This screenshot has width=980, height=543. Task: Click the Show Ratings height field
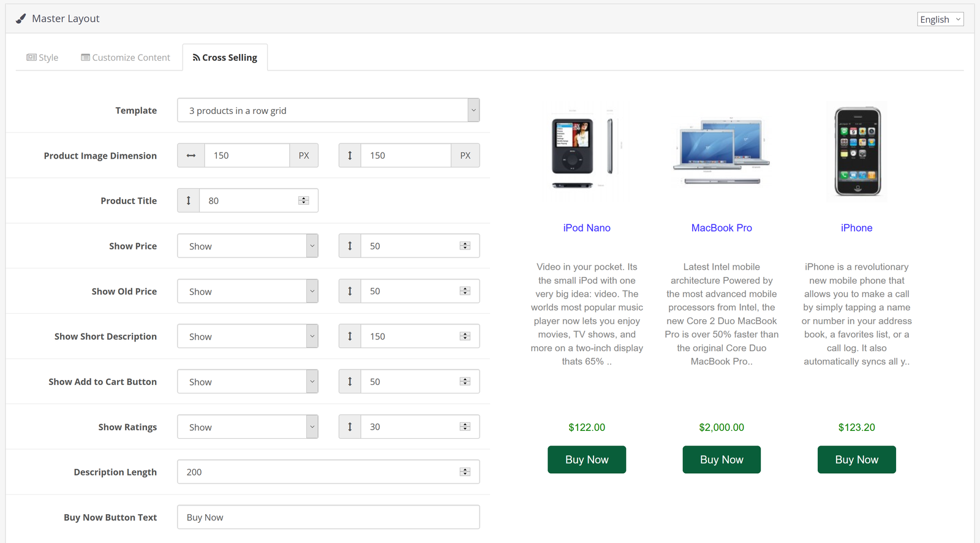(420, 427)
